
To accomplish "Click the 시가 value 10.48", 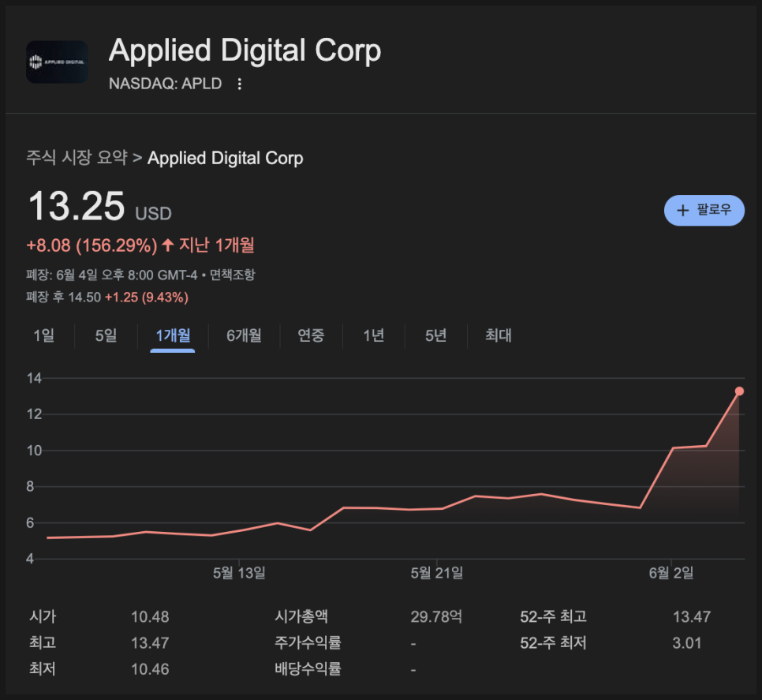I will [x=150, y=617].
